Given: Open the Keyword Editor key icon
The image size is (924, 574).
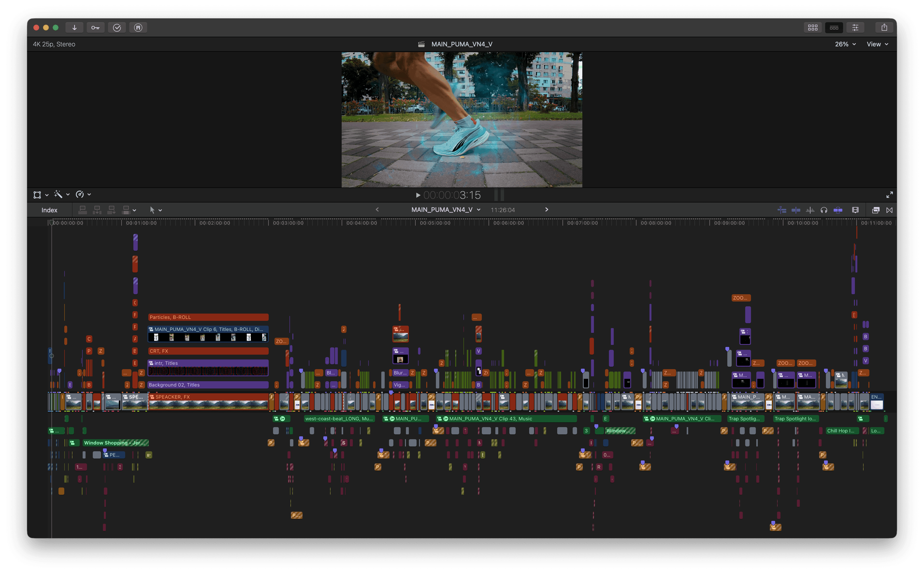Looking at the screenshot, I should [x=95, y=27].
